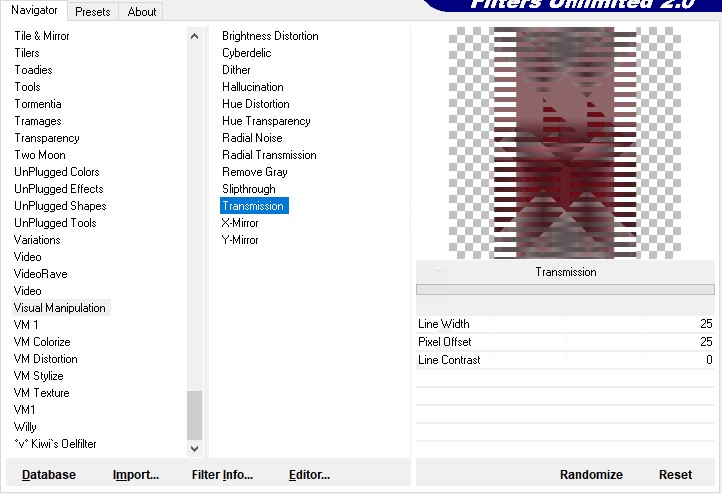The height and width of the screenshot is (494, 722).
Task: Select Willy category
Action: pyautogui.click(x=25, y=427)
